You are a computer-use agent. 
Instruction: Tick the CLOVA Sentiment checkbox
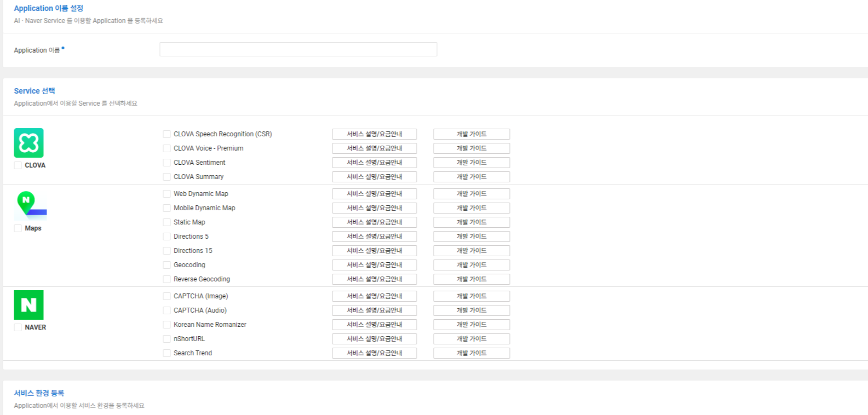pos(166,163)
